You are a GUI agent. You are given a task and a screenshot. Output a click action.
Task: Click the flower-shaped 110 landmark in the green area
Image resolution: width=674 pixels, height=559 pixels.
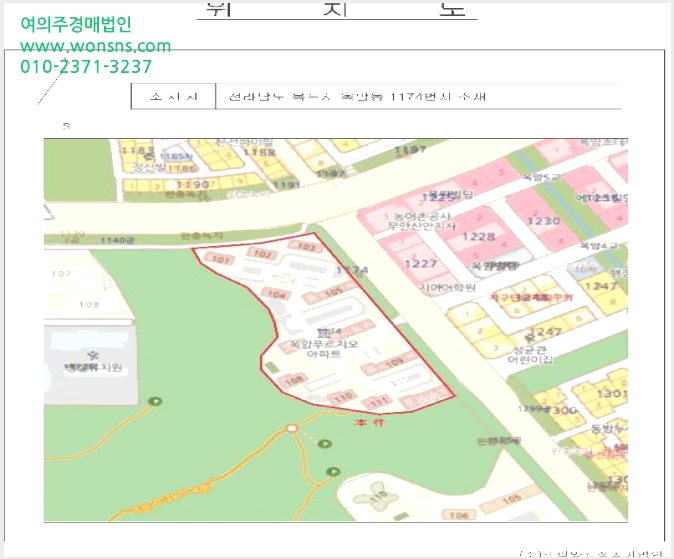tap(376, 498)
